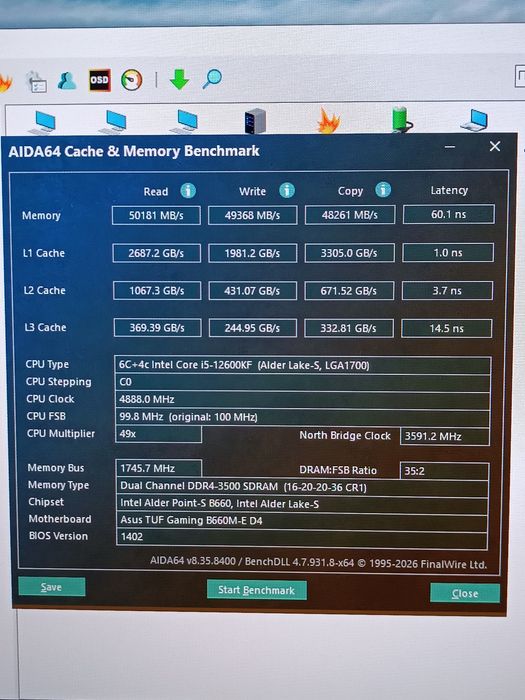Select the laptop icon in the main window
This screenshot has width=525, height=700.
(475, 121)
